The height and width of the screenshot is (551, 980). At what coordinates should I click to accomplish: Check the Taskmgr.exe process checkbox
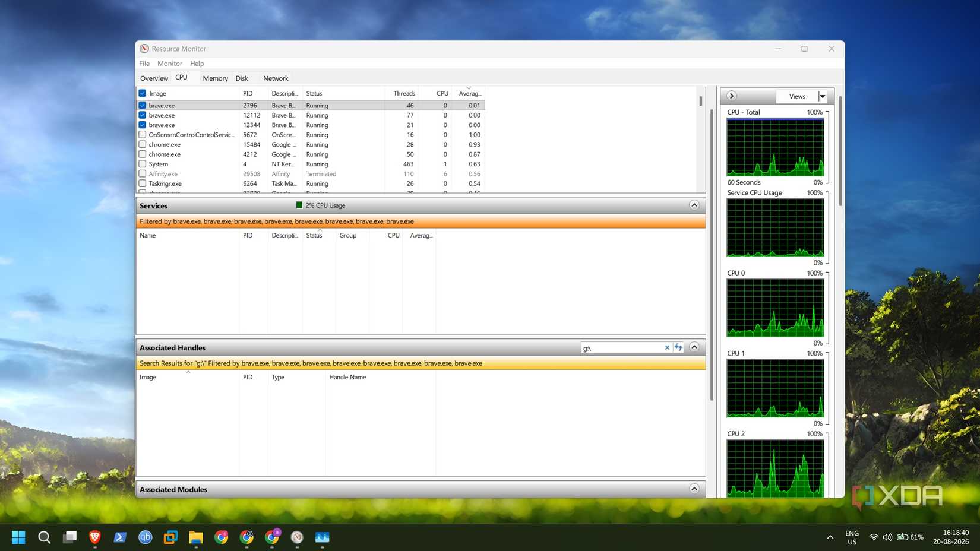[x=143, y=183]
